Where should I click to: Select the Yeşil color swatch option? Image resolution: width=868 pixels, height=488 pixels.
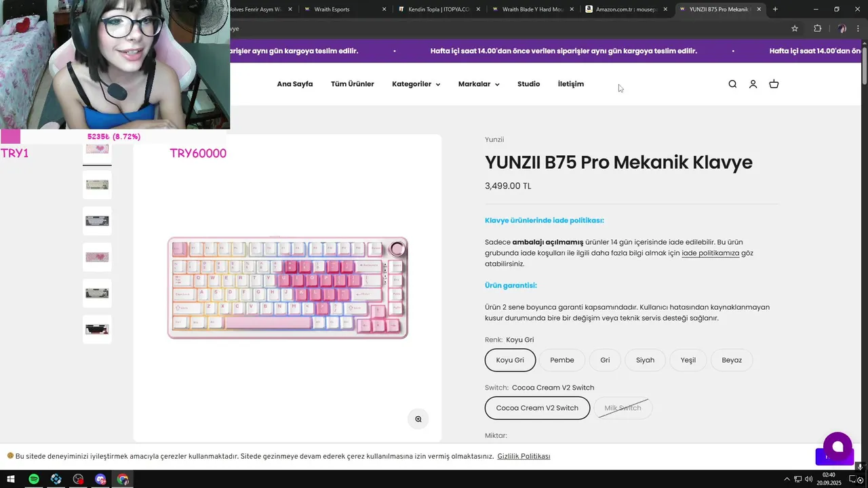[688, 360]
